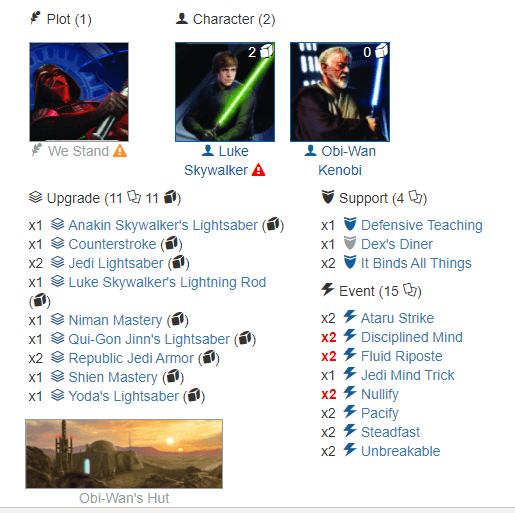Screen dimensions: 515x513
Task: Click the dice icon on Obi-Wan Kenobi's portrait
Action: point(381,51)
